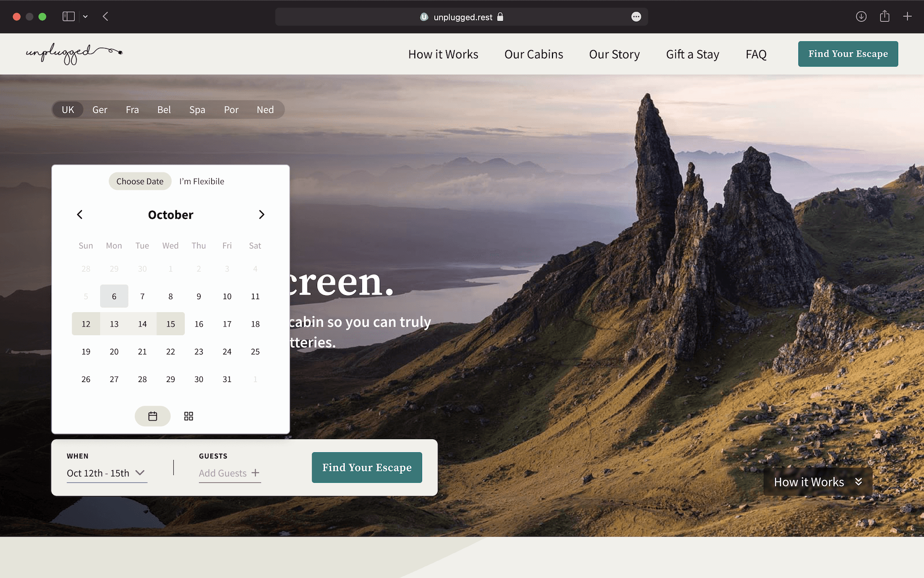The height and width of the screenshot is (578, 924).
Task: Switch to grid month view icon
Action: (189, 416)
